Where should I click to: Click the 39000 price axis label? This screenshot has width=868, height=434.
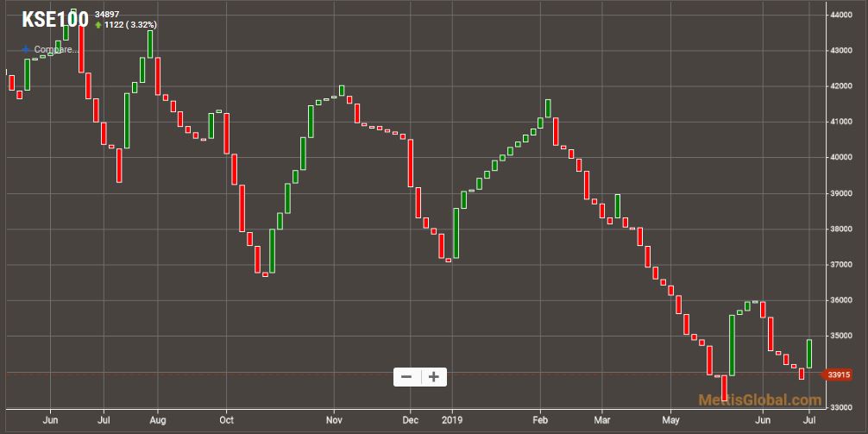pyautogui.click(x=842, y=193)
